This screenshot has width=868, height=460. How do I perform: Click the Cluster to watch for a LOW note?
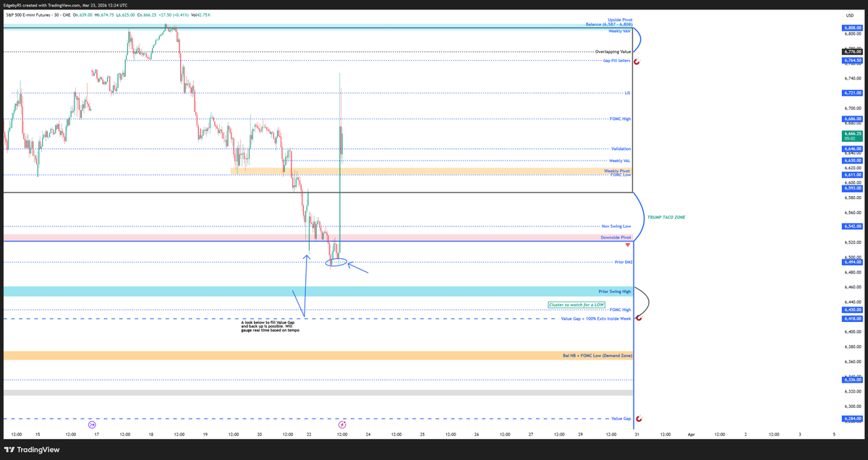(x=576, y=304)
